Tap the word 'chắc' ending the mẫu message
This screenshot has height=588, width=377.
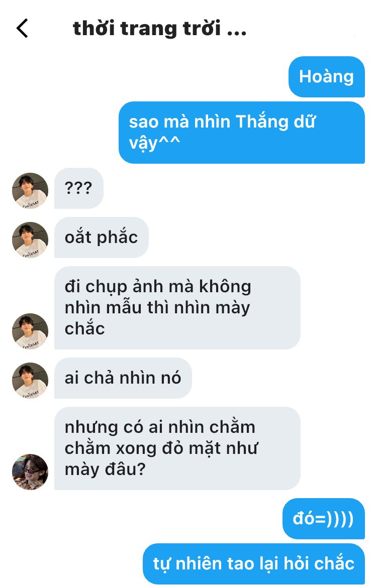[x=84, y=327]
